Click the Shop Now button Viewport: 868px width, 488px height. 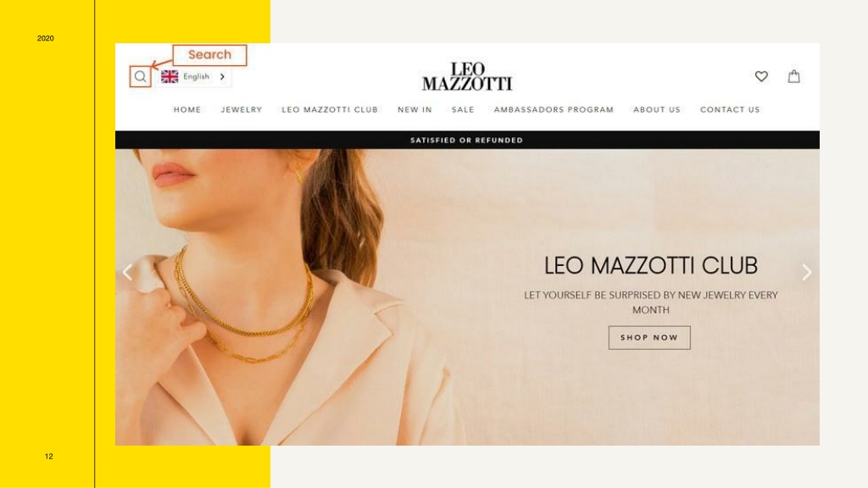[649, 337]
